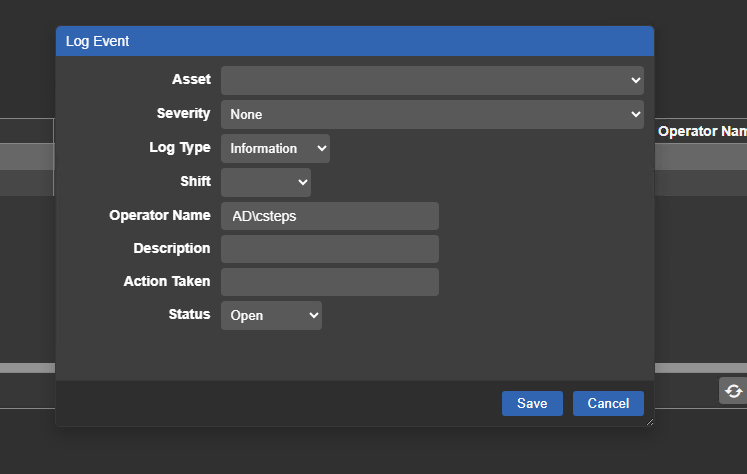Click into the Action Taken field
The image size is (747, 474).
(x=329, y=282)
